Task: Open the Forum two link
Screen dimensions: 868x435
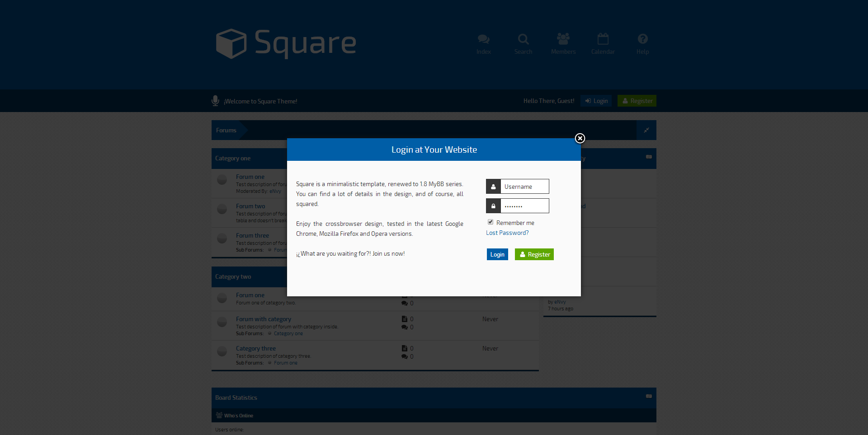Action: tap(250, 206)
